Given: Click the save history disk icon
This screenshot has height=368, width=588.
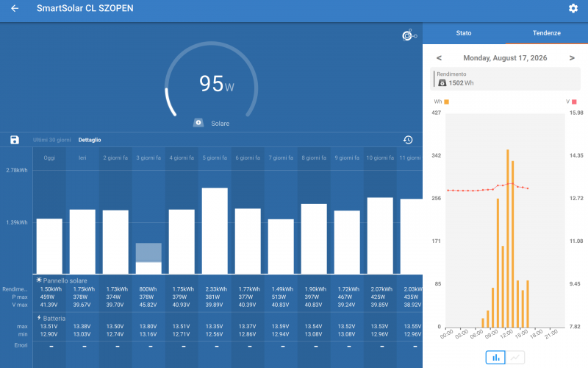Looking at the screenshot, I should (x=15, y=140).
